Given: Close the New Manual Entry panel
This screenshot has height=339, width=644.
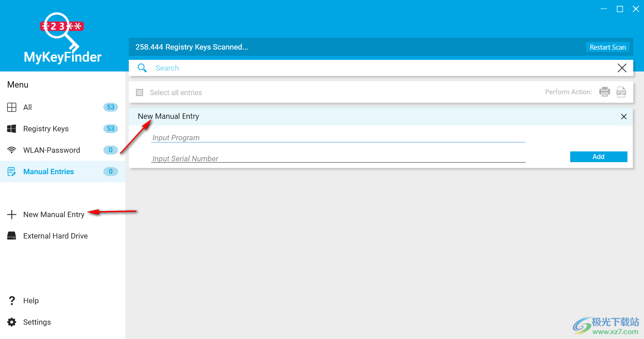Looking at the screenshot, I should (x=624, y=117).
